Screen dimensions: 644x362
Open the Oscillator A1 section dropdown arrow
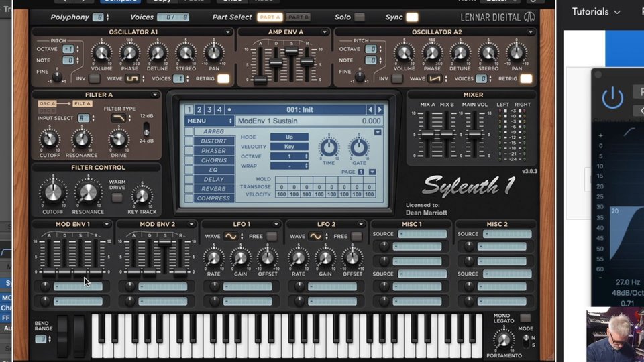coord(228,32)
